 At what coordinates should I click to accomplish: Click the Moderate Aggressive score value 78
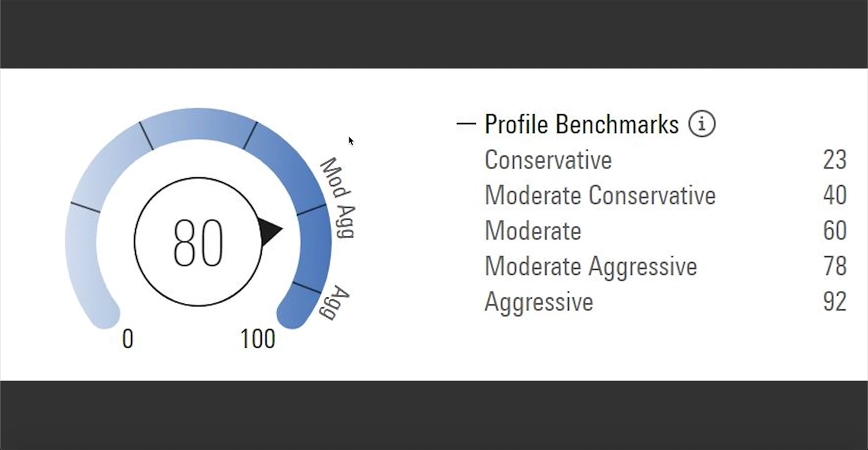pos(835,266)
